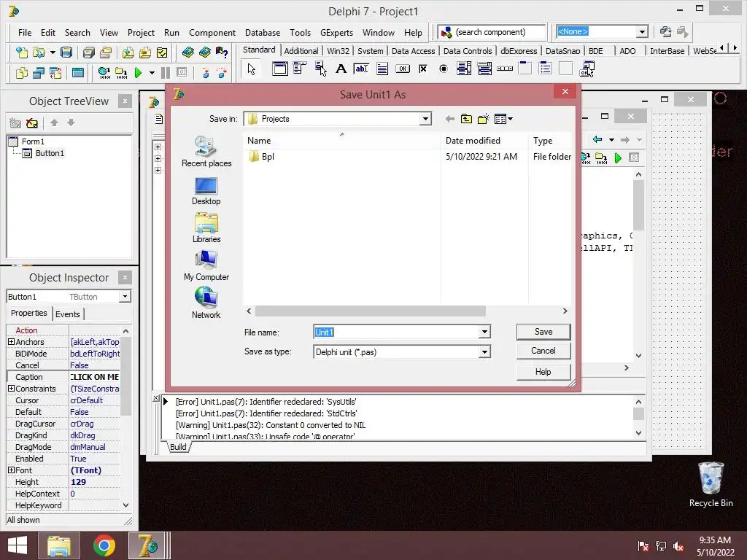Click the Save (floppy disk) toolbar icon
Screen dimensions: 747x560
(66, 52)
